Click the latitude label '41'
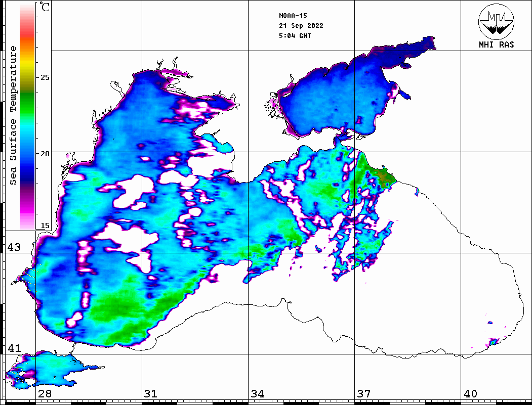Image resolution: width=532 pixels, height=405 pixels. 14,348
